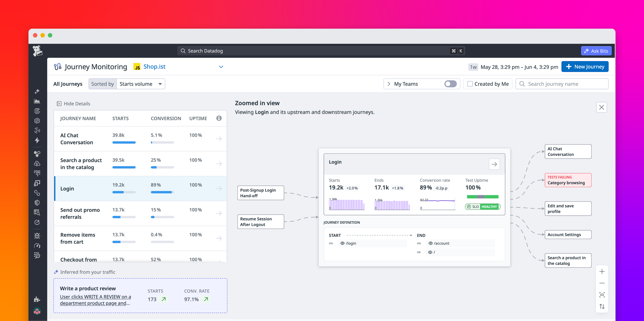Focus the Search Datadog field
Viewport: 644px width, 321px height.
click(321, 51)
